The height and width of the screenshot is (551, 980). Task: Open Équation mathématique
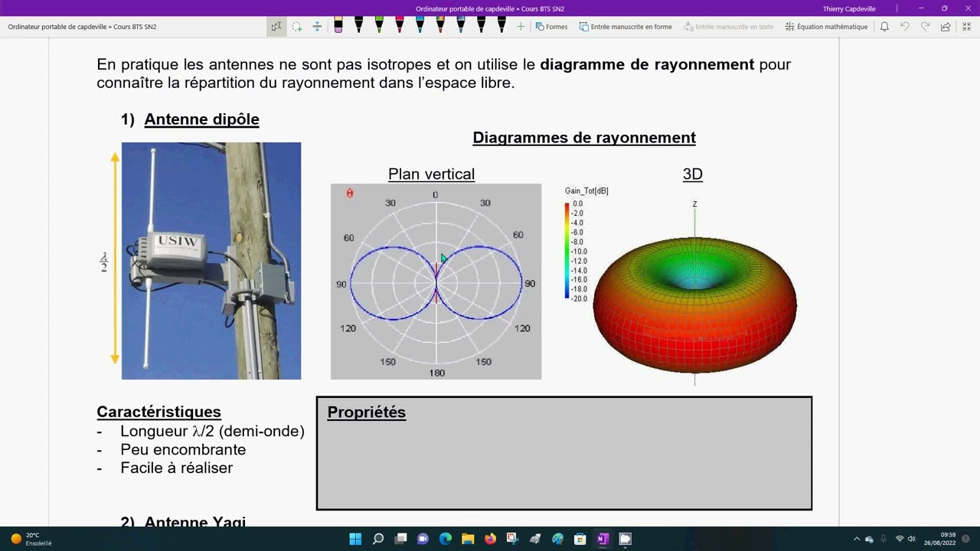826,26
